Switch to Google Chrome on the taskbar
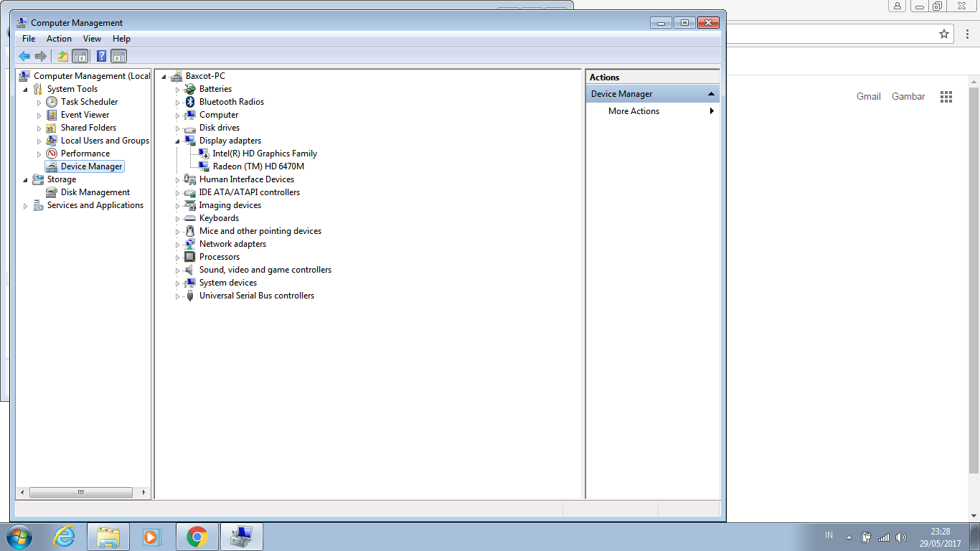This screenshot has width=980, height=551. tap(197, 537)
